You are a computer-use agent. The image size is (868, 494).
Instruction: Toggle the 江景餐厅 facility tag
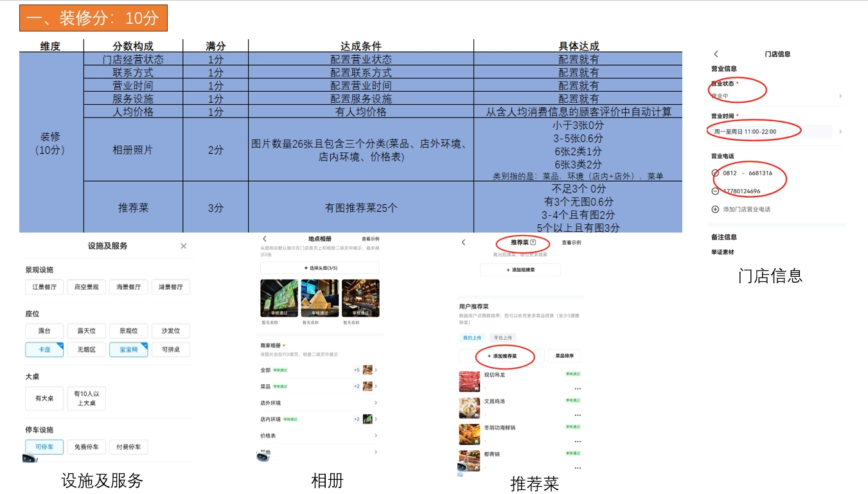coord(44,287)
